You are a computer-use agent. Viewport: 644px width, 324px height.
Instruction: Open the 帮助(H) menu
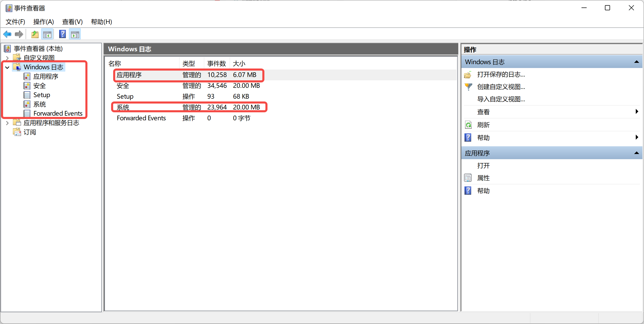pyautogui.click(x=101, y=22)
